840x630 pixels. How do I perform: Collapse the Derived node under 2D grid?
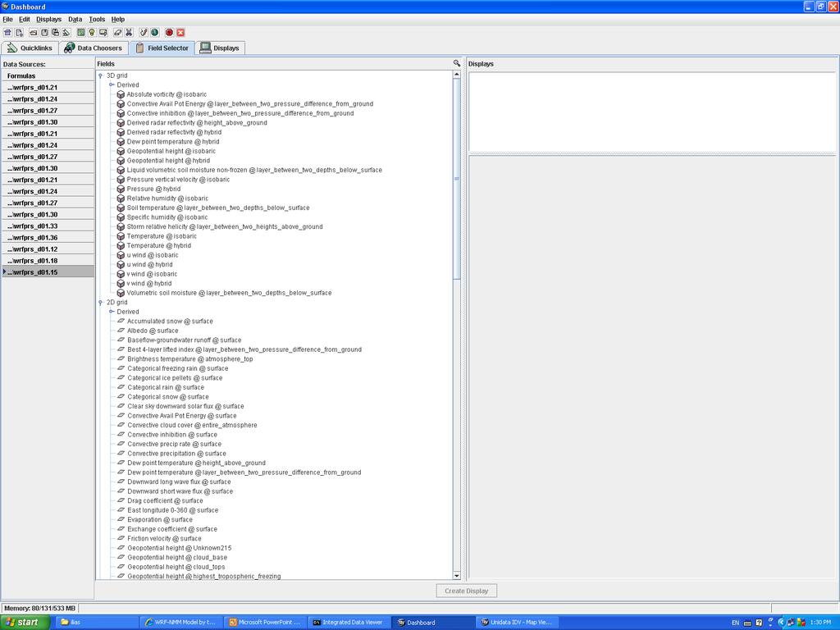tap(112, 311)
